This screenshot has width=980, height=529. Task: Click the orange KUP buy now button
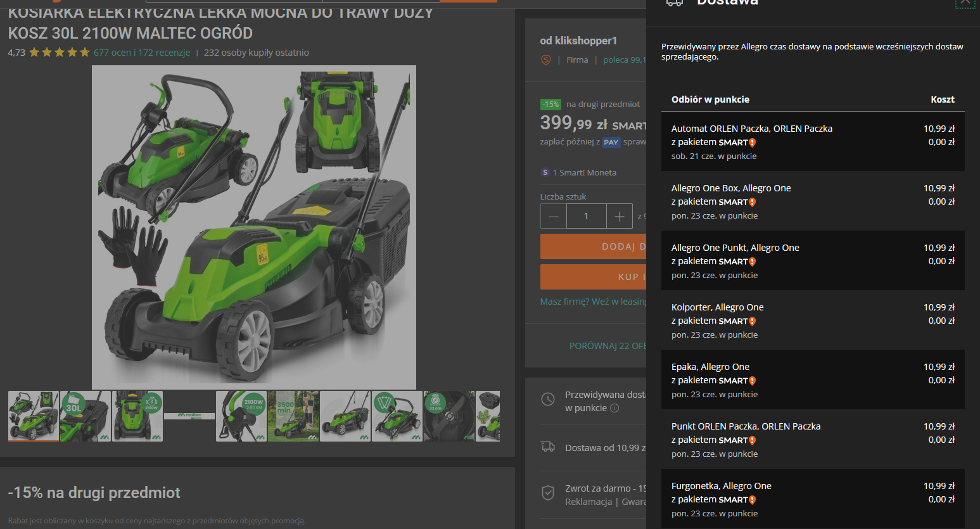(x=594, y=277)
